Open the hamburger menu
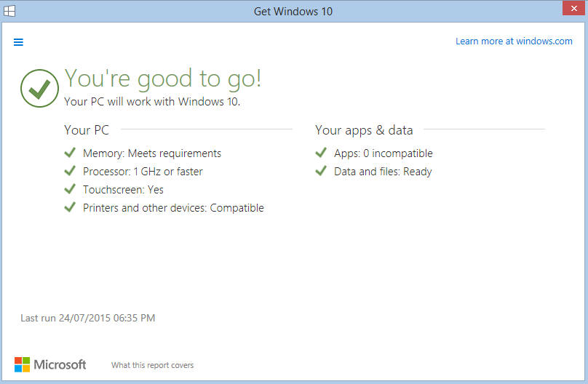The height and width of the screenshot is (384, 588). pos(18,42)
